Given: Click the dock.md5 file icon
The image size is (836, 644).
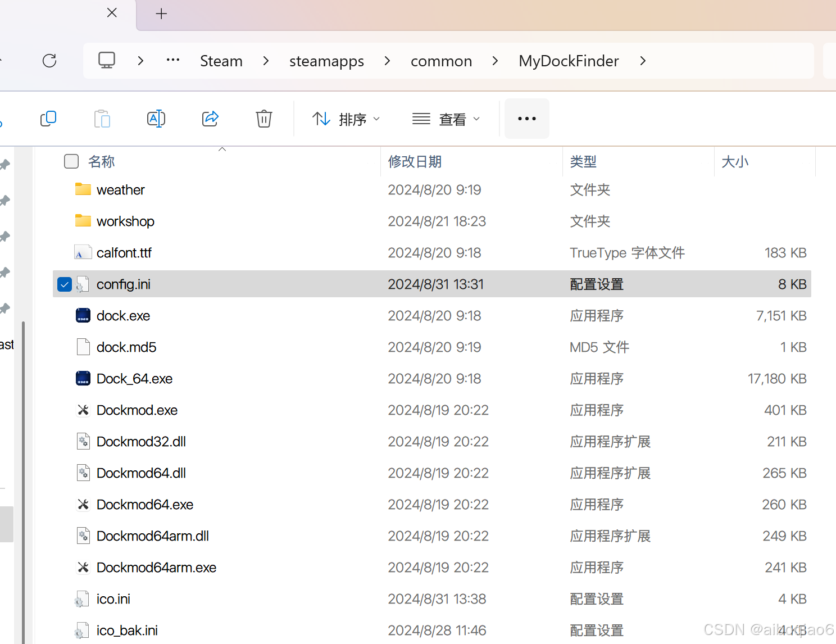Looking at the screenshot, I should 83,347.
